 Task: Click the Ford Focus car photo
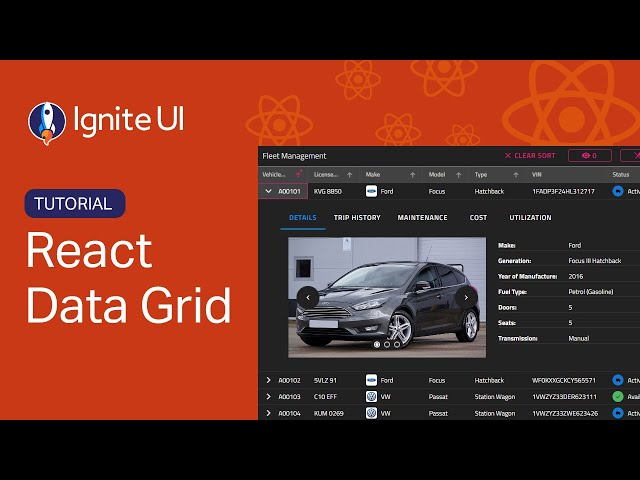387,297
